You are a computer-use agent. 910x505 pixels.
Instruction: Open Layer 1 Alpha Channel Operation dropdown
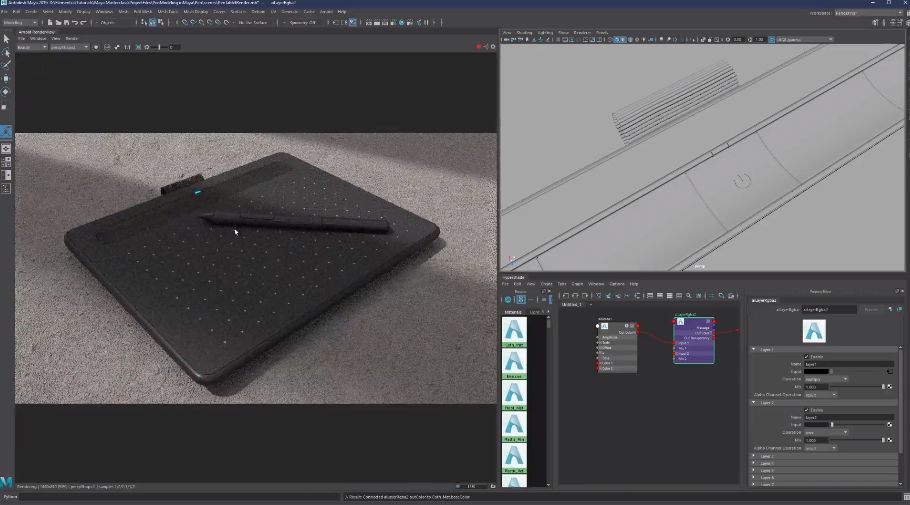point(820,395)
